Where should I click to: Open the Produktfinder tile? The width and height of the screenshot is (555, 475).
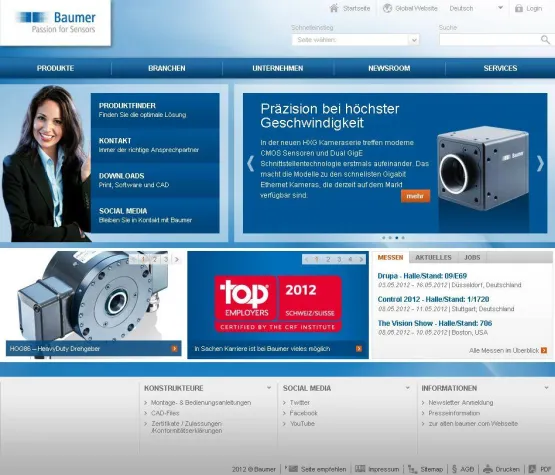[x=155, y=110]
